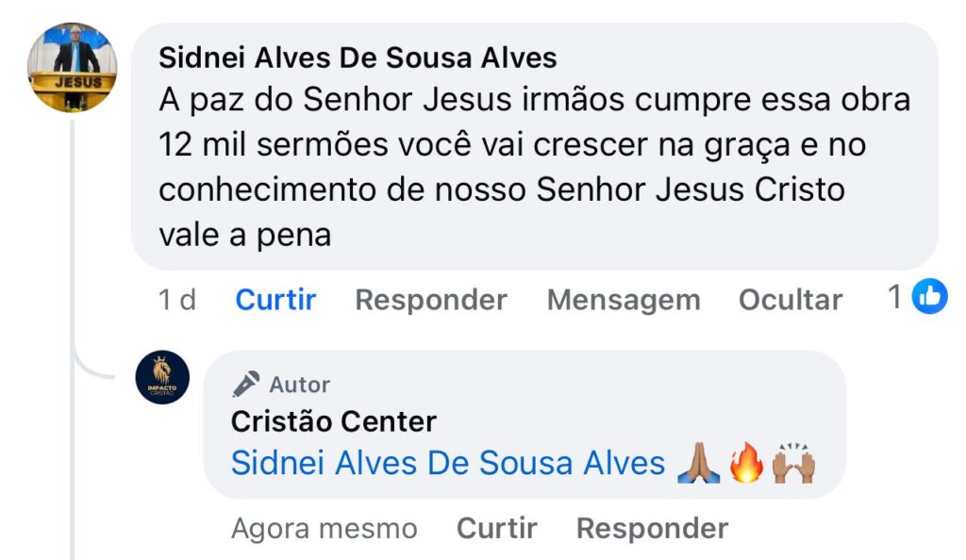Click the "1 d" comment timestamp
966x560 pixels.
[177, 300]
